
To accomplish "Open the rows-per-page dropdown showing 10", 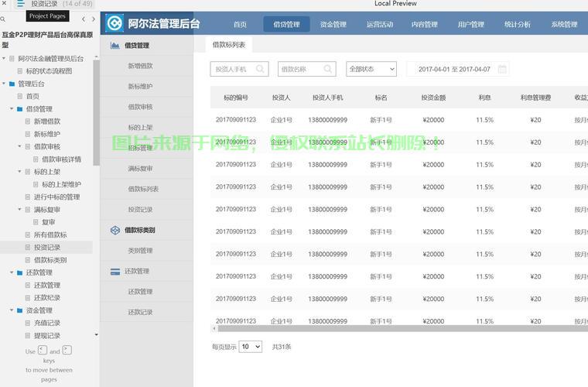I will 251,347.
